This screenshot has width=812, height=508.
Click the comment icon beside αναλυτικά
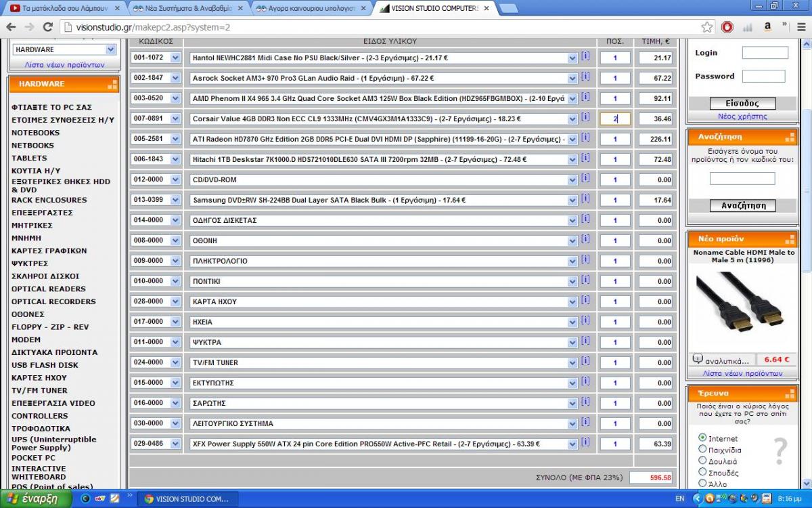[697, 360]
